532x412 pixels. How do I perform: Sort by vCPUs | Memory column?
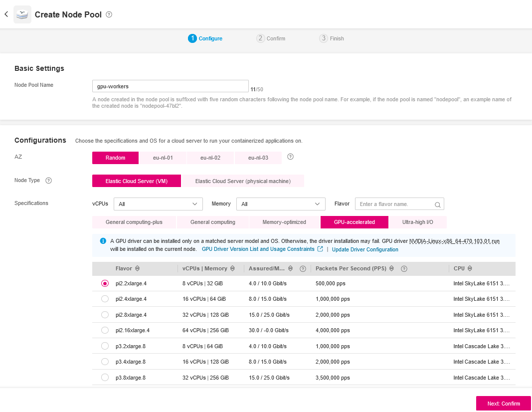pos(232,268)
